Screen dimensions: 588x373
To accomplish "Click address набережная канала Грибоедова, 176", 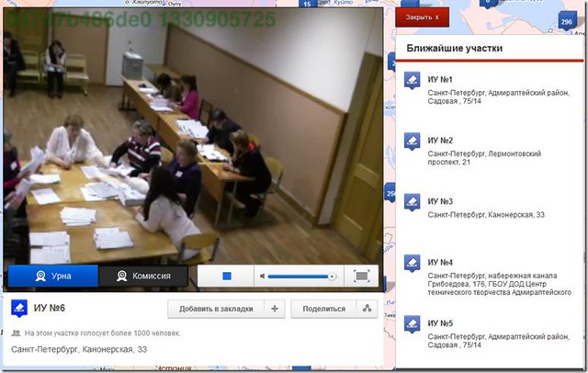I will click(500, 284).
